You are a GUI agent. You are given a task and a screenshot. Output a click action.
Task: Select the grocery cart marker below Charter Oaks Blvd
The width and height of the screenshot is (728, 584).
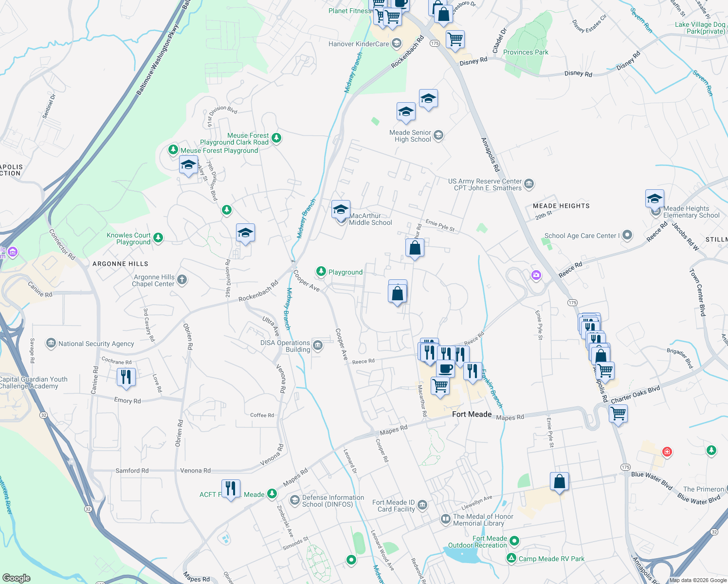pyautogui.click(x=618, y=414)
